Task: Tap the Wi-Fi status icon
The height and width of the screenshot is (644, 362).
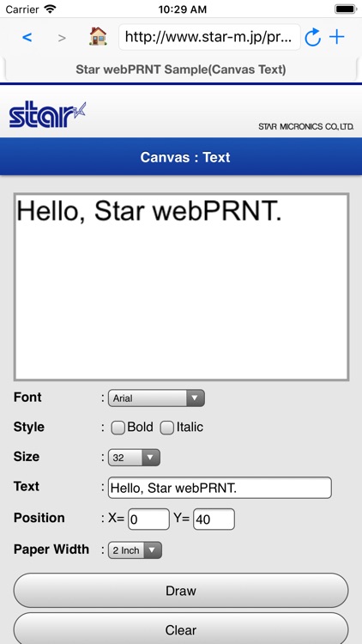Action: [x=50, y=9]
